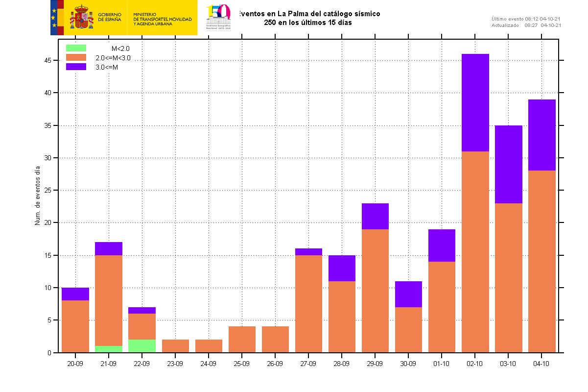Click the x-axis date label 30-09
588x392 pixels.
click(408, 364)
